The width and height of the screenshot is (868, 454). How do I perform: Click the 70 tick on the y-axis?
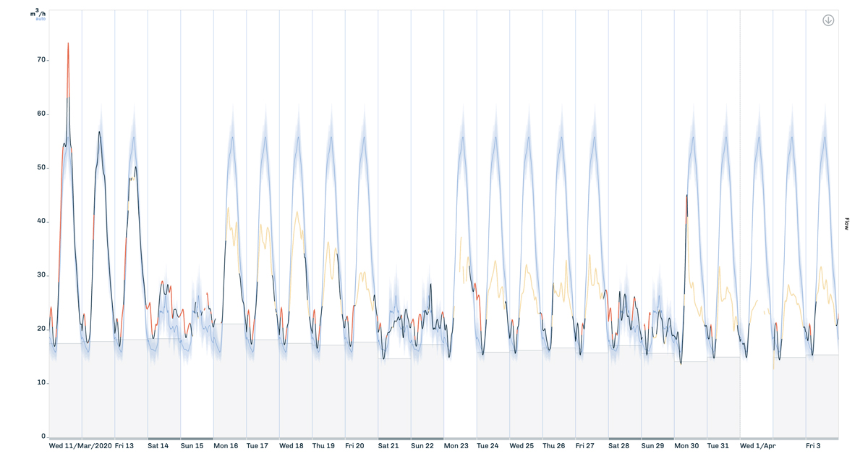pos(41,60)
